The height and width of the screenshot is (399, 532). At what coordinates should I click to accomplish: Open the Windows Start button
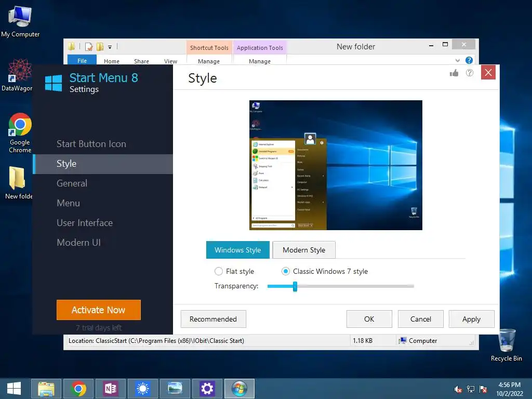pyautogui.click(x=14, y=389)
